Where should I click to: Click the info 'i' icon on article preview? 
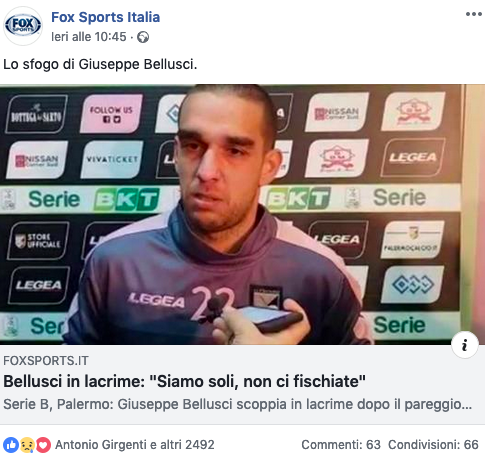(x=465, y=345)
